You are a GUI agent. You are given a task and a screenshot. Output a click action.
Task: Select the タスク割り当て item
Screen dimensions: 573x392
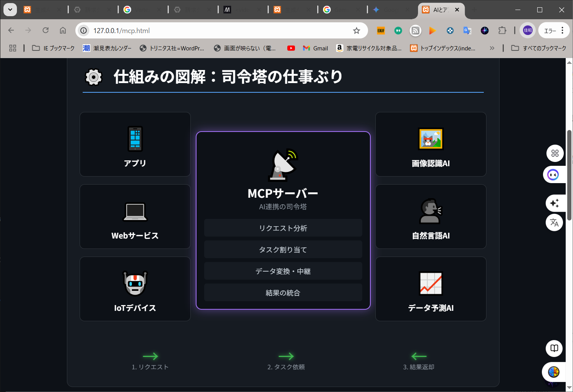(x=283, y=250)
